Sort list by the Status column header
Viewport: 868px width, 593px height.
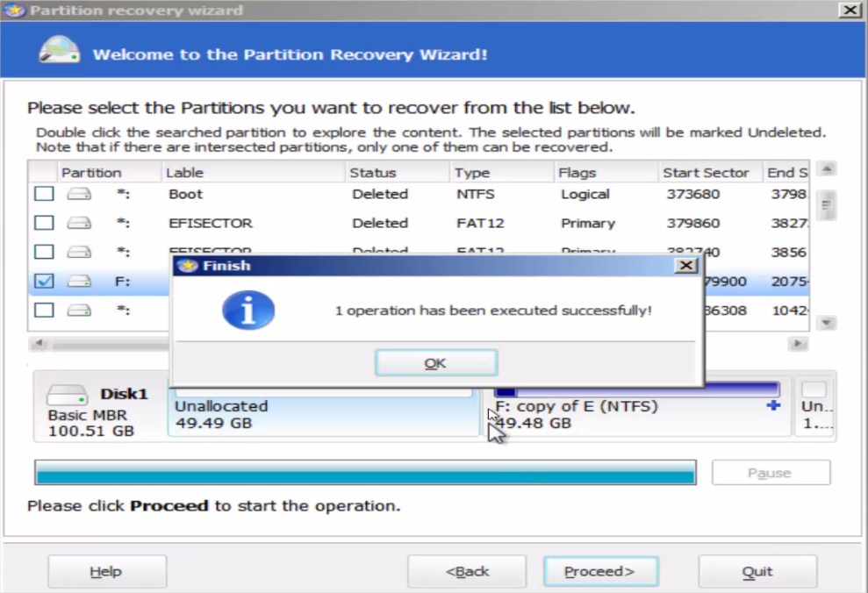[398, 173]
